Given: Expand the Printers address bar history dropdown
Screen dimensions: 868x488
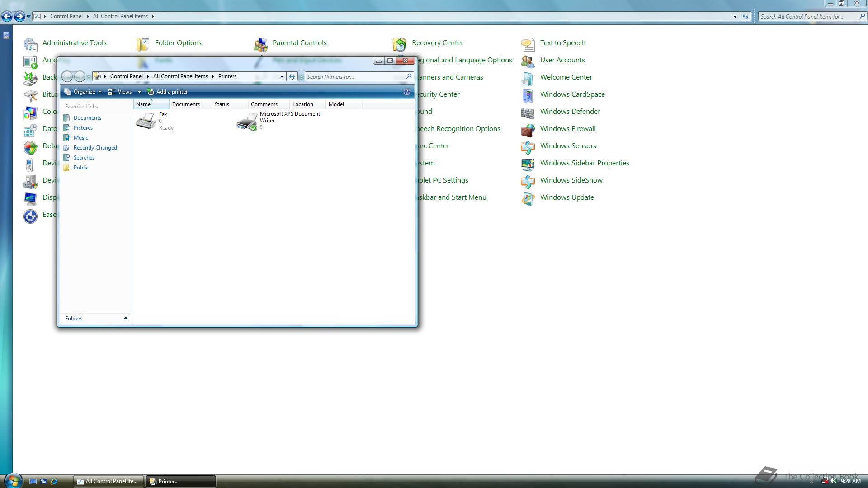Looking at the screenshot, I should point(282,76).
